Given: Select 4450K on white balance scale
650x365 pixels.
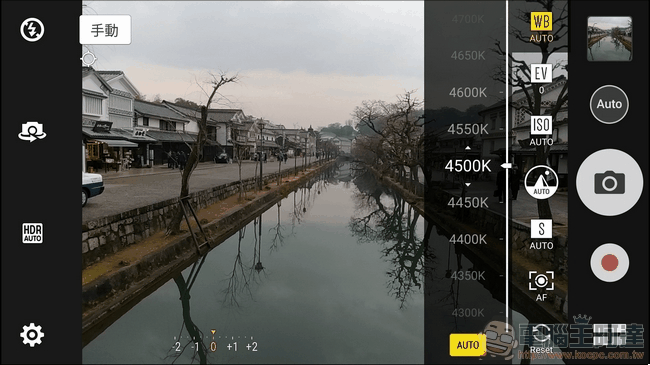Looking at the screenshot, I should pos(468,202).
